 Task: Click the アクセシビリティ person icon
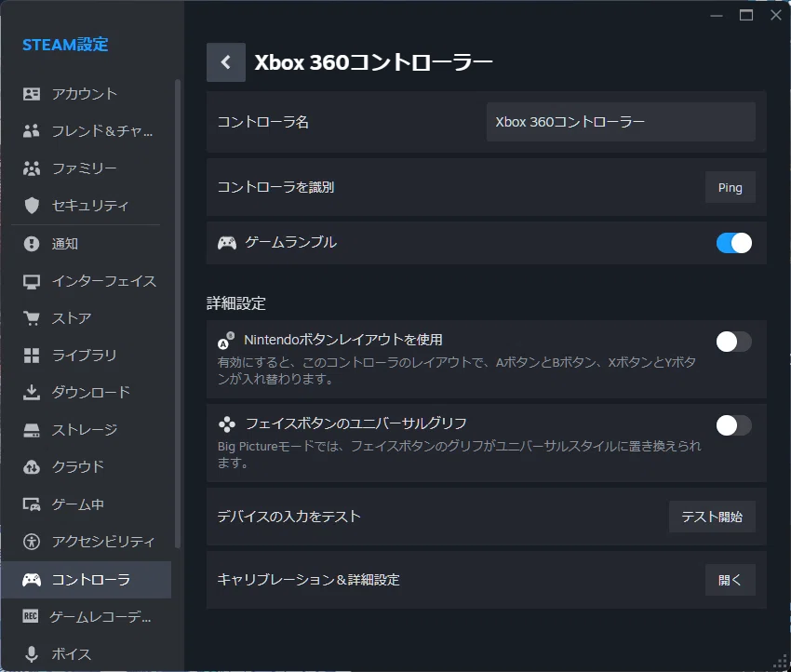pyautogui.click(x=32, y=542)
